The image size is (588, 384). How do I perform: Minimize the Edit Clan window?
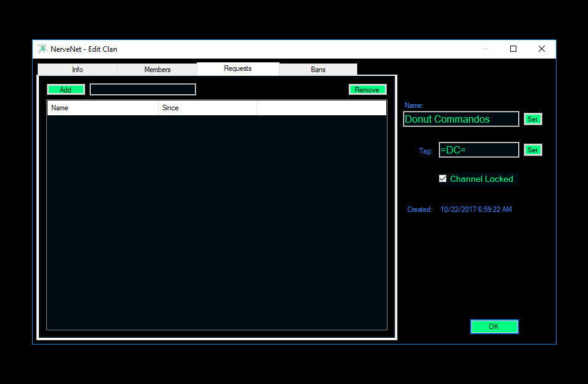coord(486,49)
